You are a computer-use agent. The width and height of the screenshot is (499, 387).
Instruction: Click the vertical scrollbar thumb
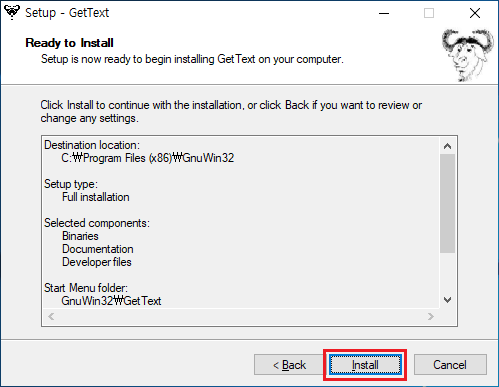tap(447, 203)
